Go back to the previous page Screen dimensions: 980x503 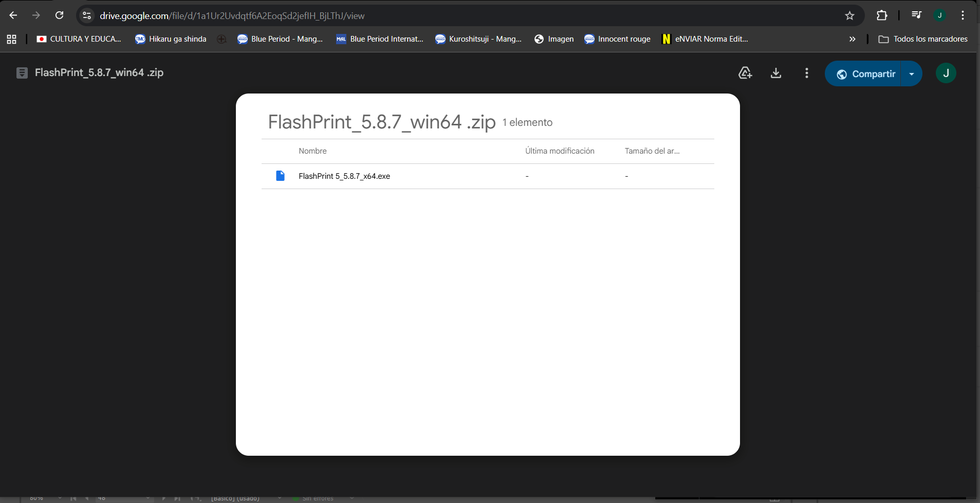[x=13, y=15]
